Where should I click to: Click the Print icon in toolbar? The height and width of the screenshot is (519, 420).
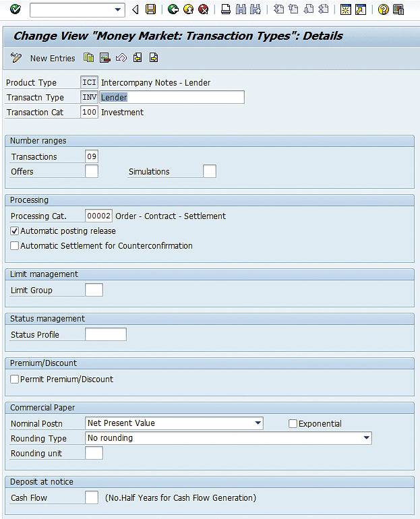tap(226, 9)
